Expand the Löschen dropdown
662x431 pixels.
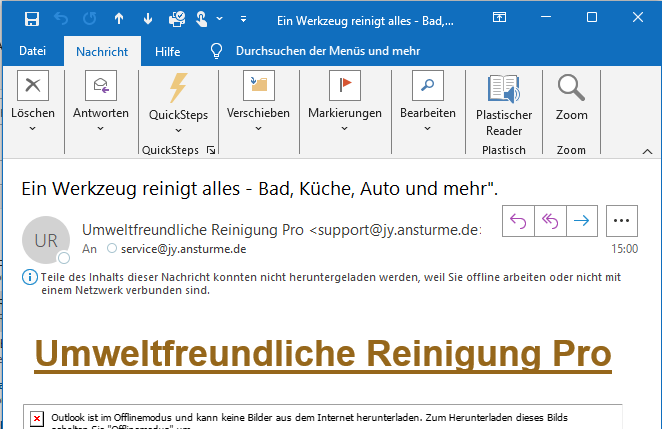click(x=33, y=128)
